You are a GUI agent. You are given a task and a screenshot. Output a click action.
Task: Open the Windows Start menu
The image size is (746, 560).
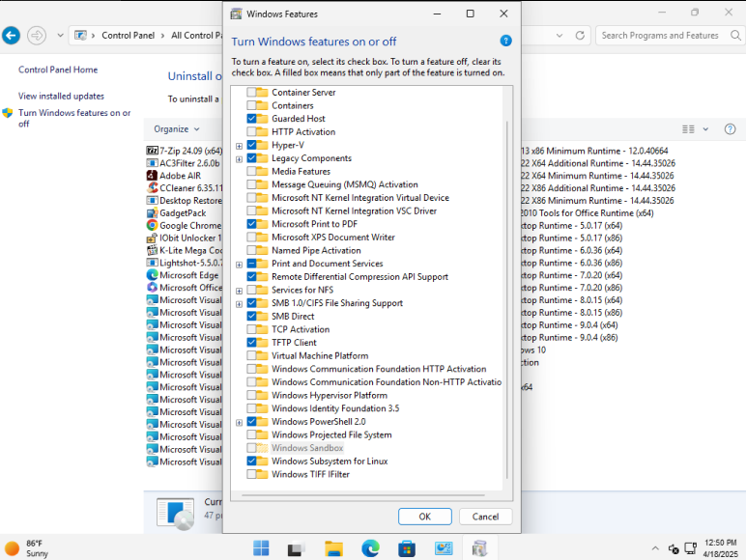point(261,548)
